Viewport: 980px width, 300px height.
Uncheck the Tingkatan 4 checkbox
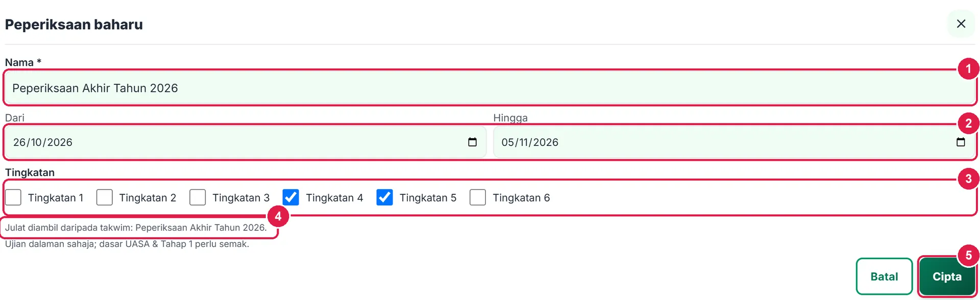coord(291,197)
